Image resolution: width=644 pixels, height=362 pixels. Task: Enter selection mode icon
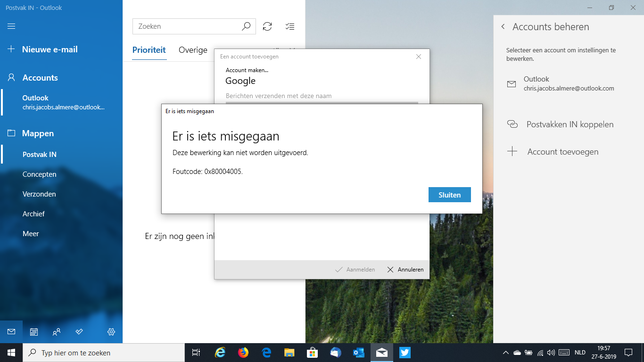tap(290, 26)
